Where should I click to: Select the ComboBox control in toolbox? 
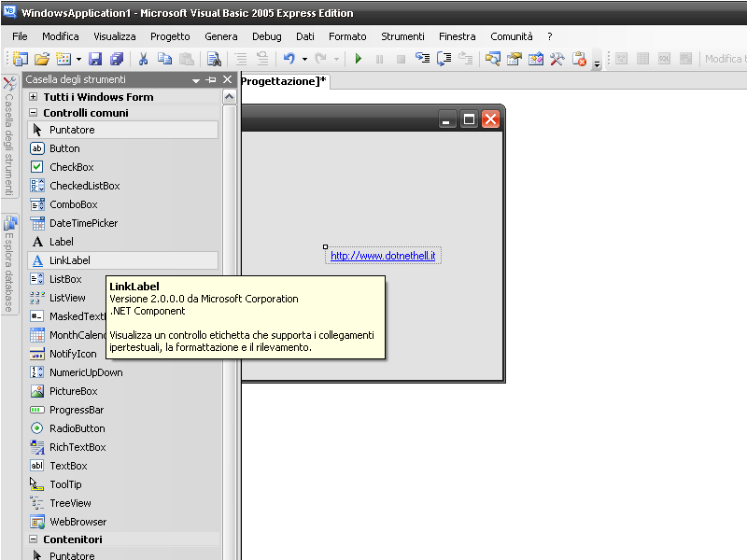pos(123,204)
